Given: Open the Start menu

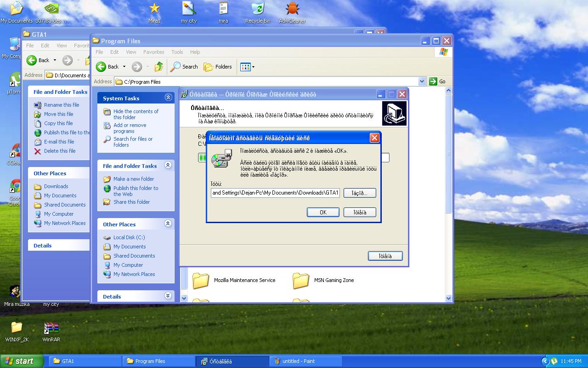Looking at the screenshot, I should [22, 361].
